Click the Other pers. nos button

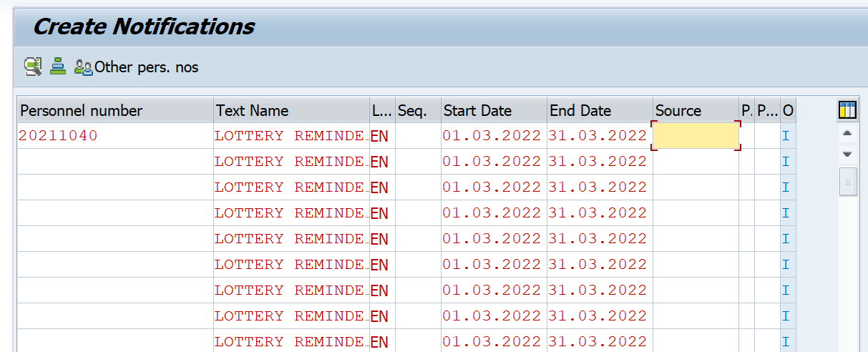[x=137, y=67]
